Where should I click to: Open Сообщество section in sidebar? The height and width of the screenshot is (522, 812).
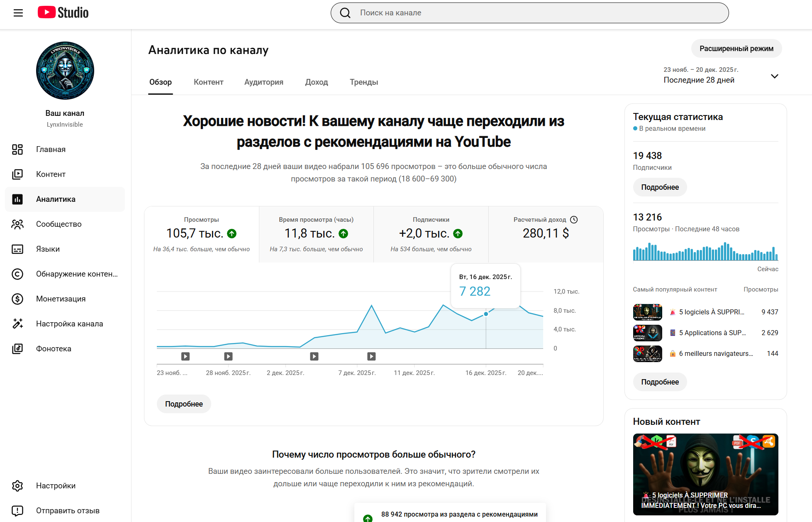pos(59,224)
